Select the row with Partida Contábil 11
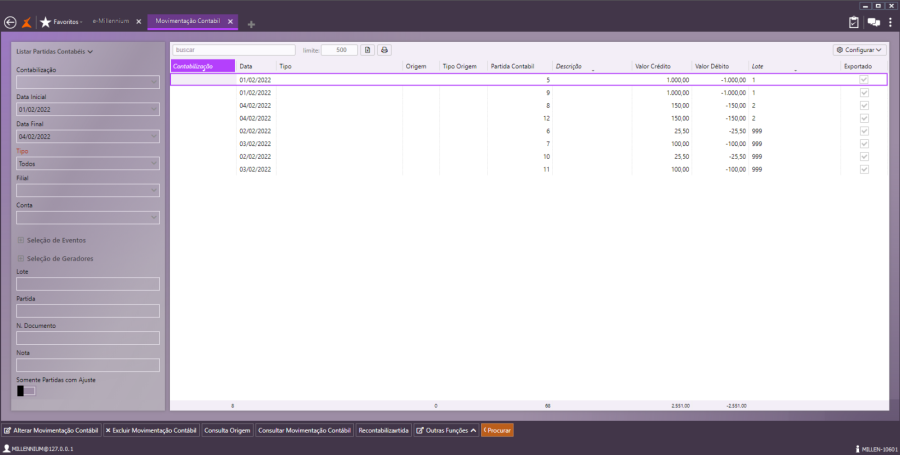Viewport: 900px width, 455px height. (529, 169)
